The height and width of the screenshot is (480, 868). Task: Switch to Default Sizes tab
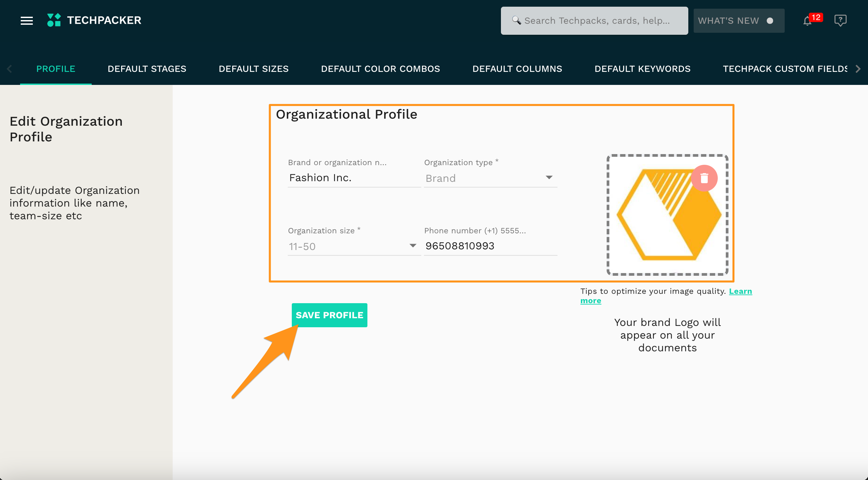(253, 69)
